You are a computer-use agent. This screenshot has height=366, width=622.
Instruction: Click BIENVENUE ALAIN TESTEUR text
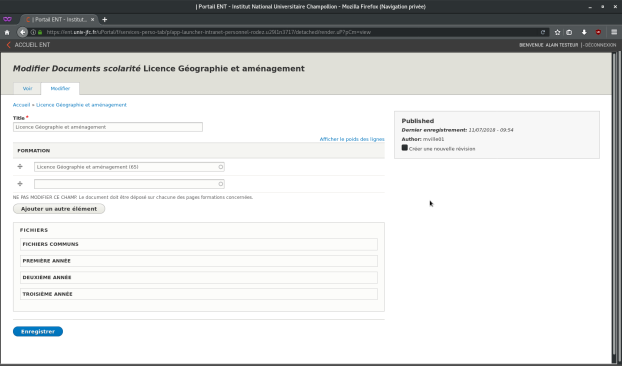[x=549, y=45]
